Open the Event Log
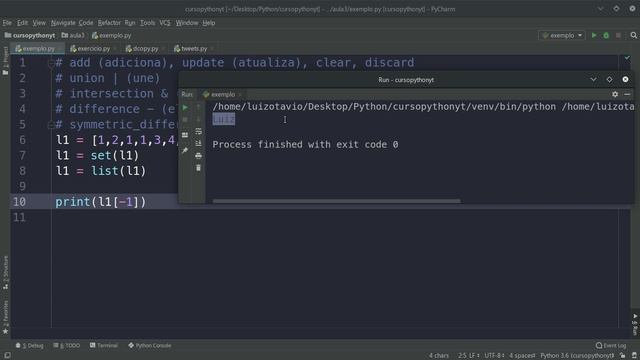This screenshot has width=640, height=360. tap(611, 345)
